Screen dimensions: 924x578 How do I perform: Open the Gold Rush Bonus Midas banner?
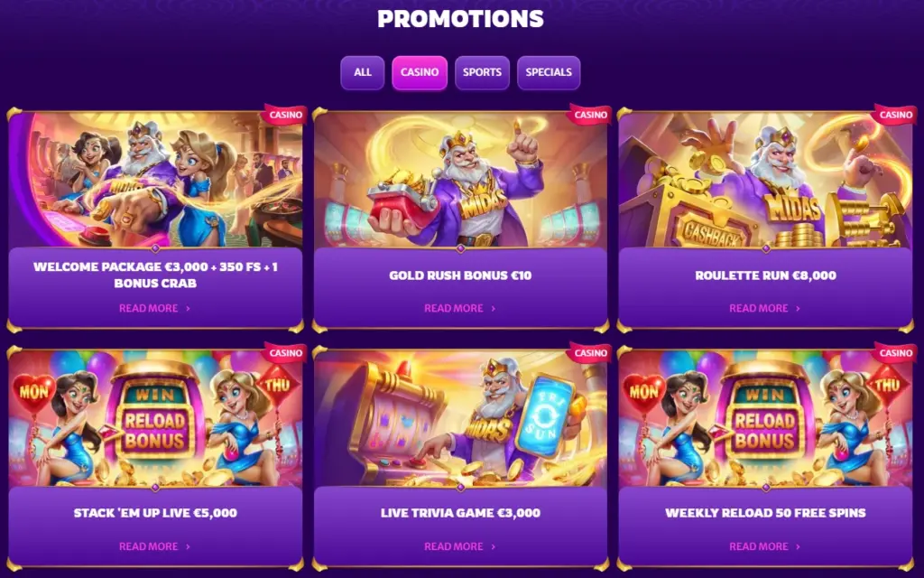click(460, 180)
